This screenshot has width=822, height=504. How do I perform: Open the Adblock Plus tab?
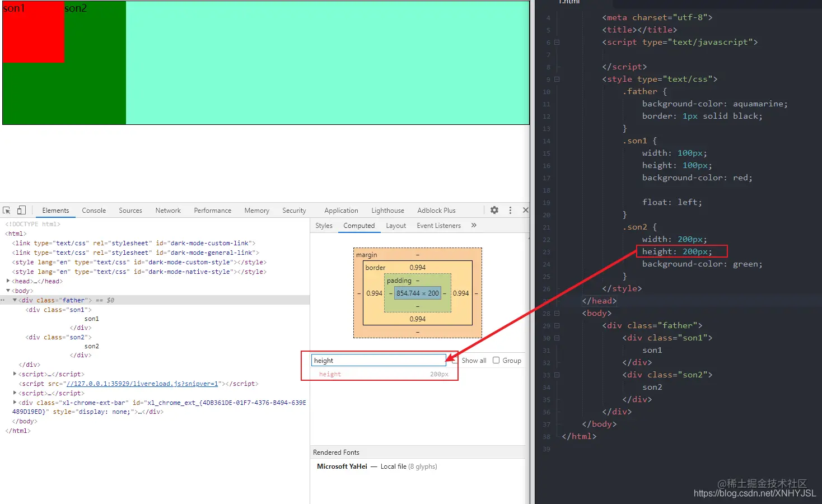coord(436,211)
